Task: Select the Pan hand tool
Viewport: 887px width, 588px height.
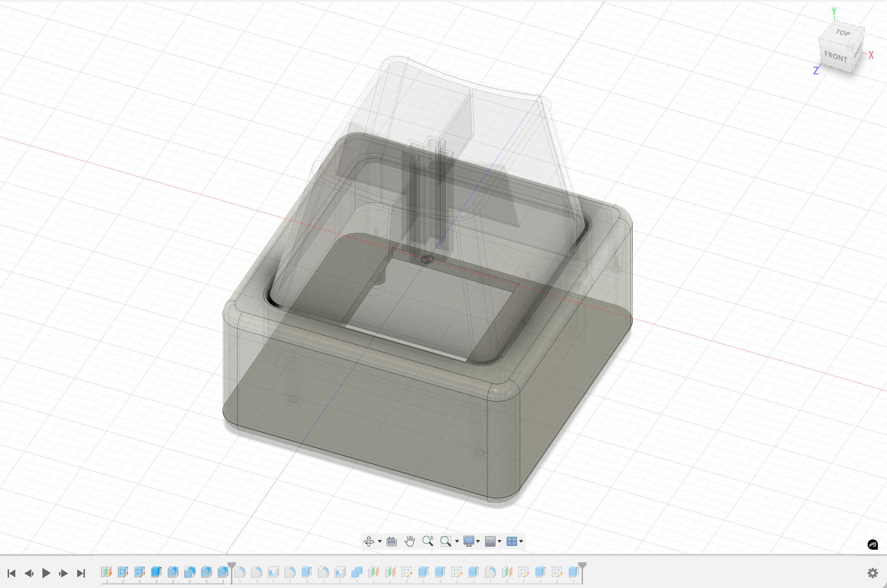Action: tap(409, 541)
